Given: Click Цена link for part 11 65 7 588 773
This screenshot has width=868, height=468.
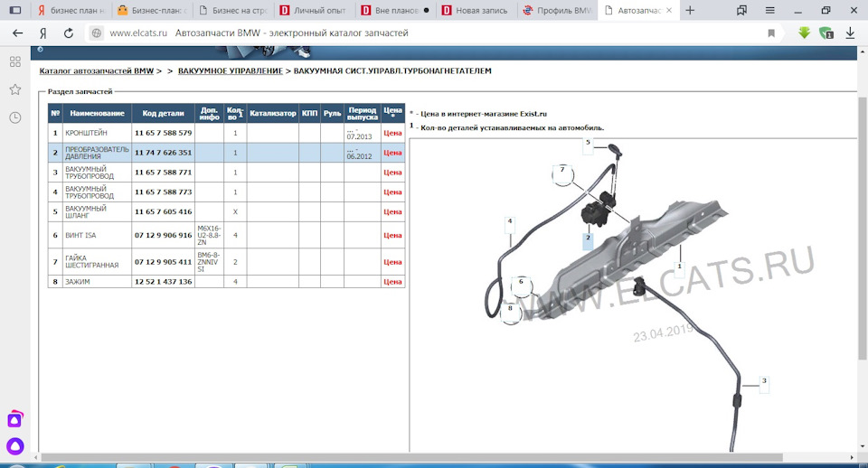Looking at the screenshot, I should tap(392, 192).
